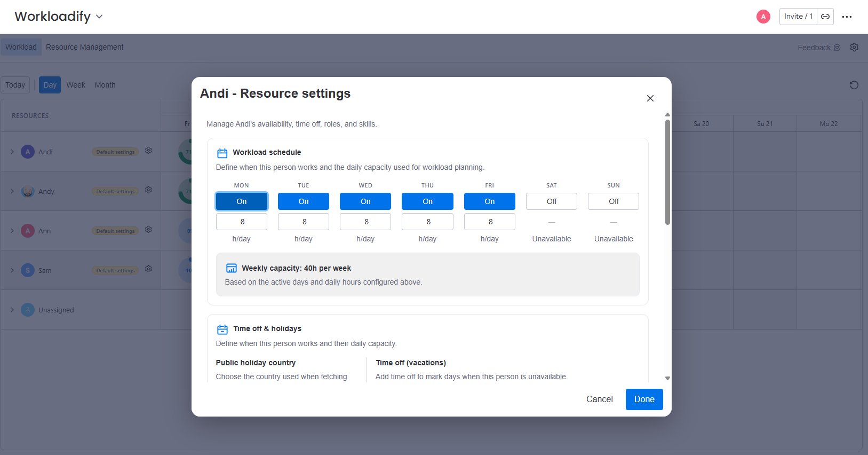Click Sam's blue avatar in resources
Screen dimensions: 868x455
pos(28,270)
